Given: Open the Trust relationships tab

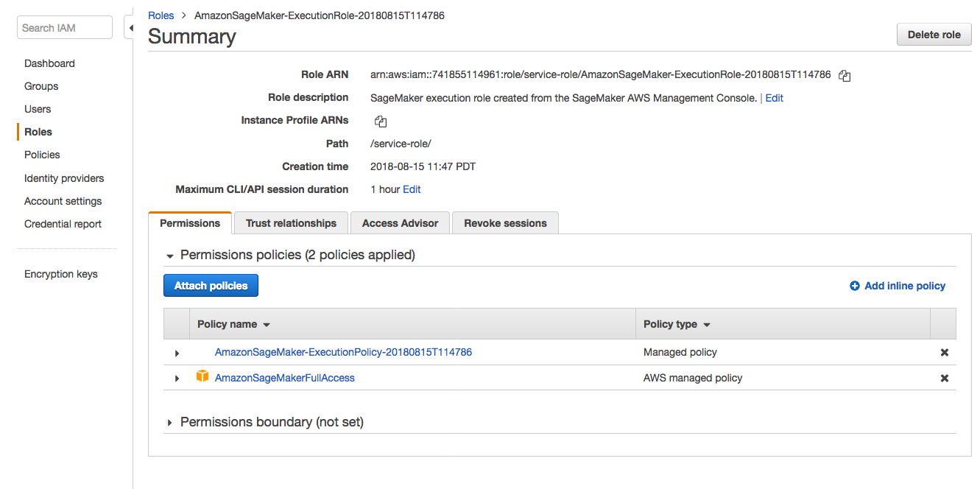Looking at the screenshot, I should coord(291,223).
